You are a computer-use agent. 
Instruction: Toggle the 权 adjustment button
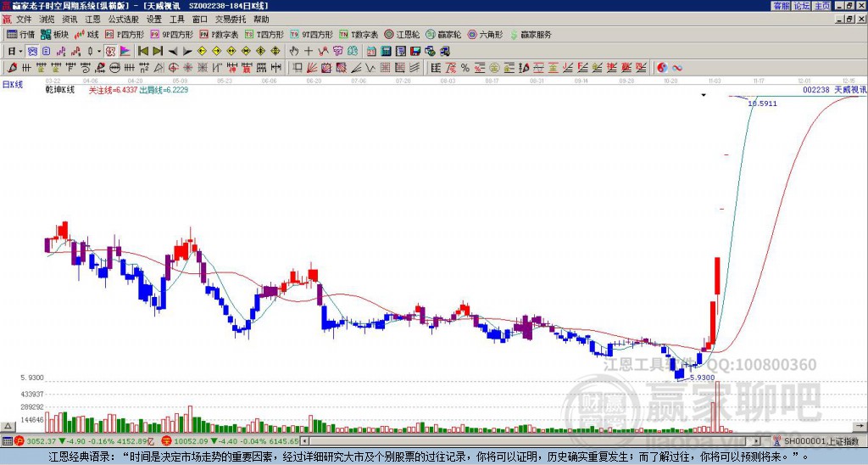click(x=110, y=52)
